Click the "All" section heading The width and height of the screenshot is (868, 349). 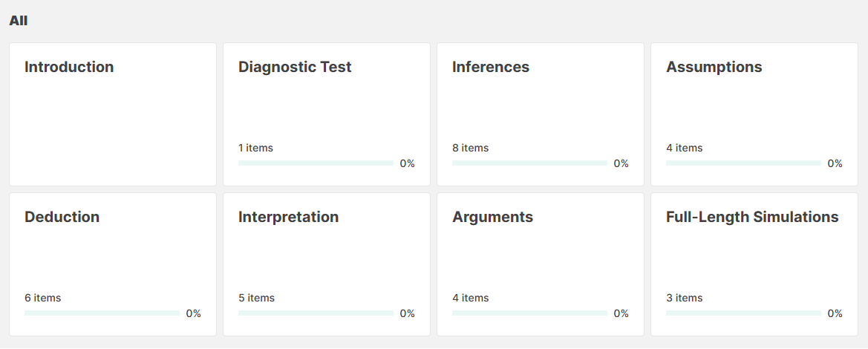pos(18,21)
